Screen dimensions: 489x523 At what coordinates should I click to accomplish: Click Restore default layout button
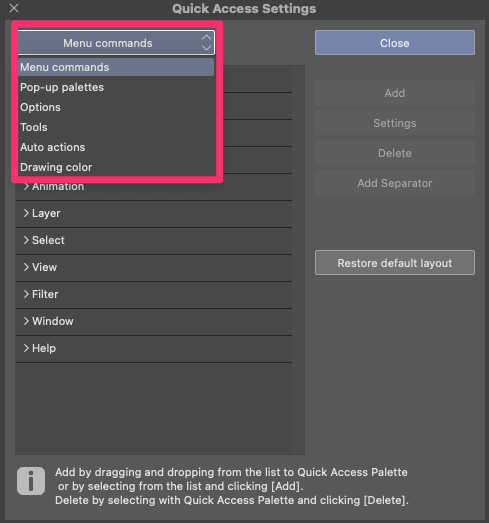(x=395, y=263)
